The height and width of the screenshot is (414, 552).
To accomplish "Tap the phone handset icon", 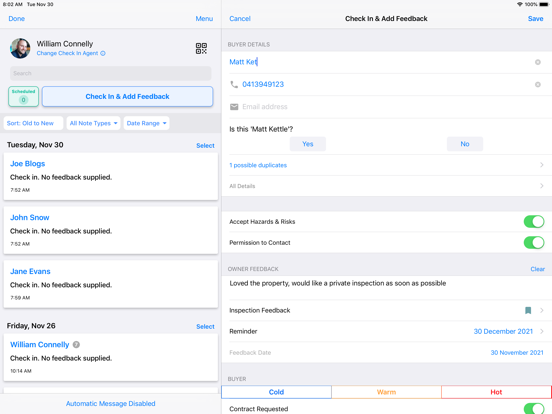I will pyautogui.click(x=234, y=84).
